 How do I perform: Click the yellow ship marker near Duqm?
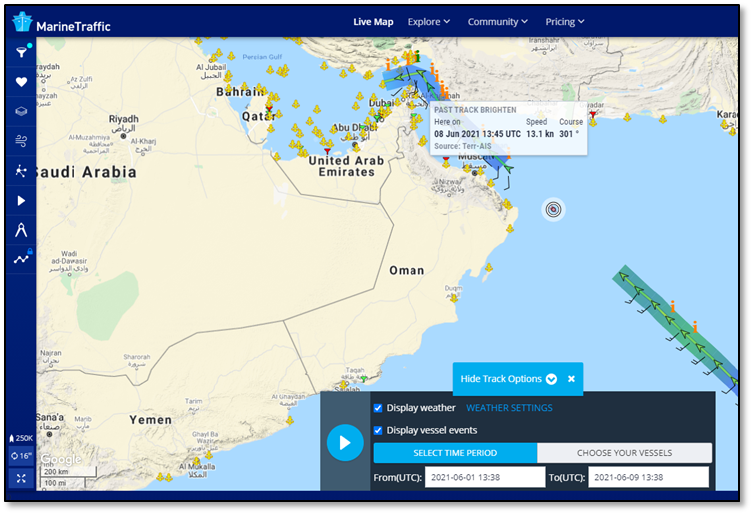[x=453, y=298]
